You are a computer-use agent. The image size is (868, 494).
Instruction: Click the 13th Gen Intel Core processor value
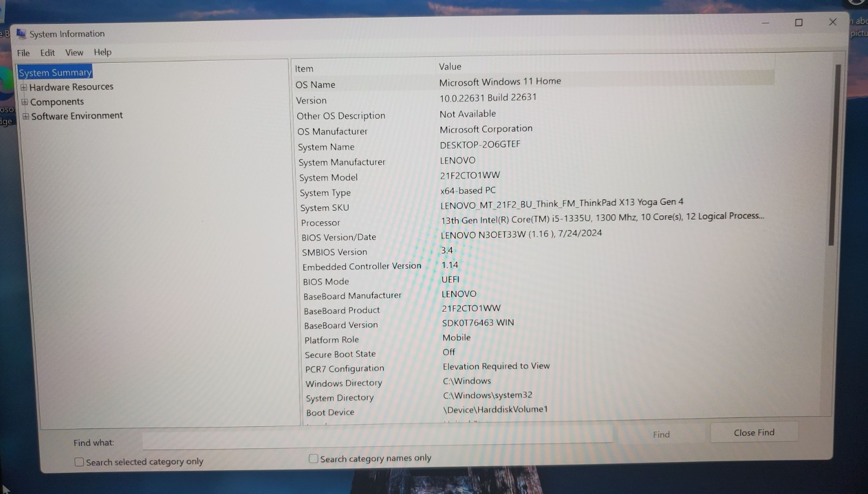click(602, 218)
